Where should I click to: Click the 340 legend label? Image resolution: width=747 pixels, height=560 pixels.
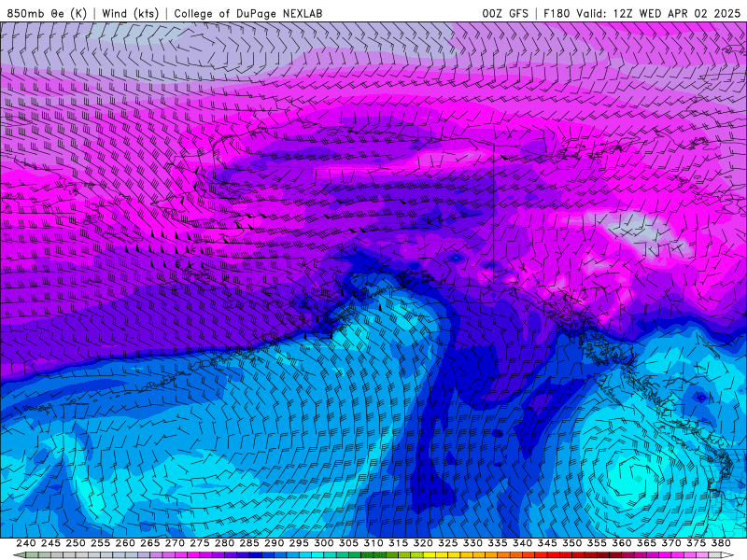pyautogui.click(x=522, y=543)
